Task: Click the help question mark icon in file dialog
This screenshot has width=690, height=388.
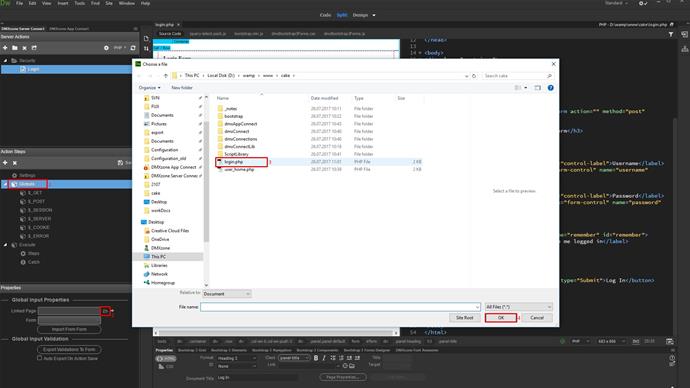Action: coord(551,88)
